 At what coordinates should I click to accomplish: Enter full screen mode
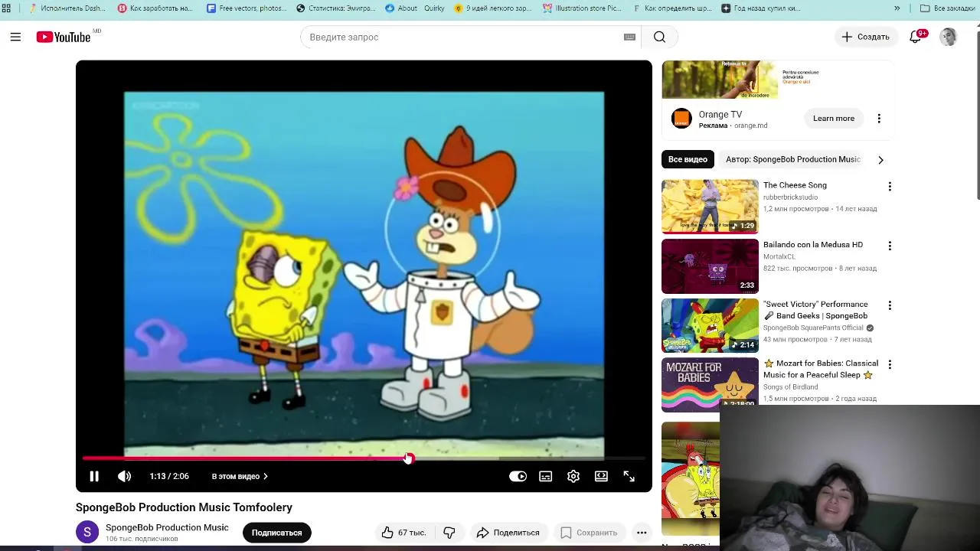[629, 476]
